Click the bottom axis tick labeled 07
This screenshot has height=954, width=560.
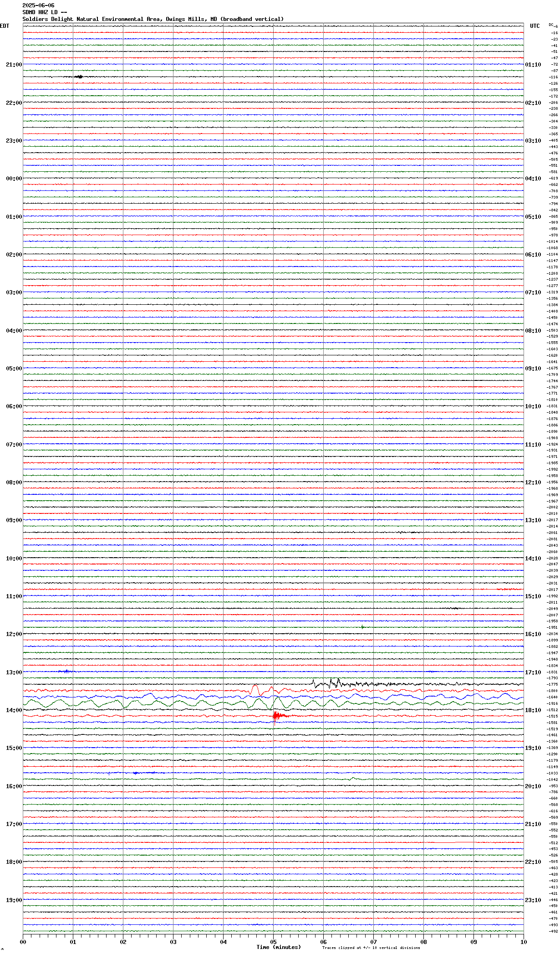point(373,942)
